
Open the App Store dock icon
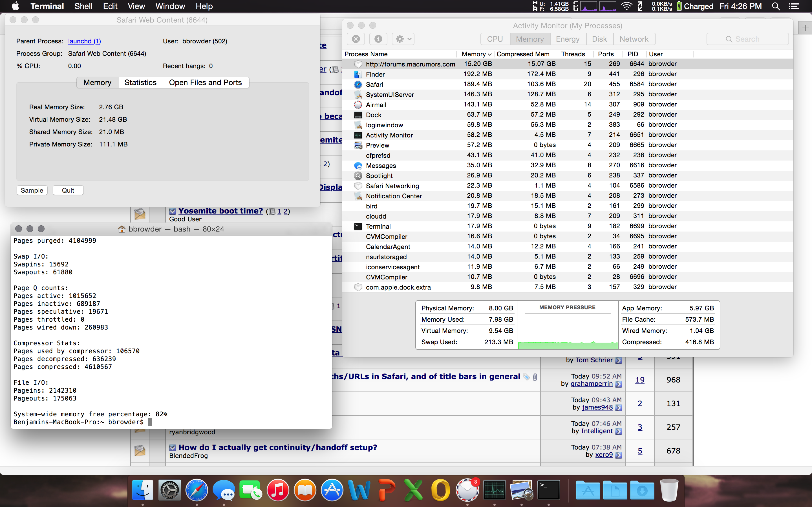[x=332, y=490]
